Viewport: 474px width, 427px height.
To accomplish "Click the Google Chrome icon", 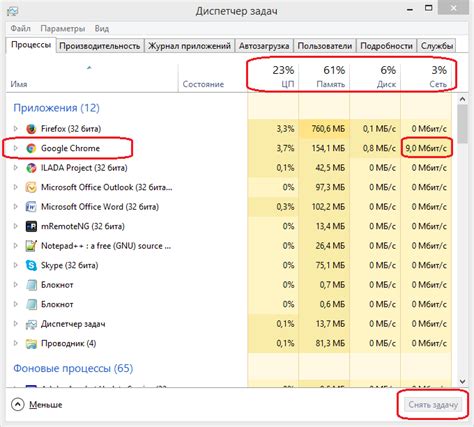I will [x=31, y=148].
